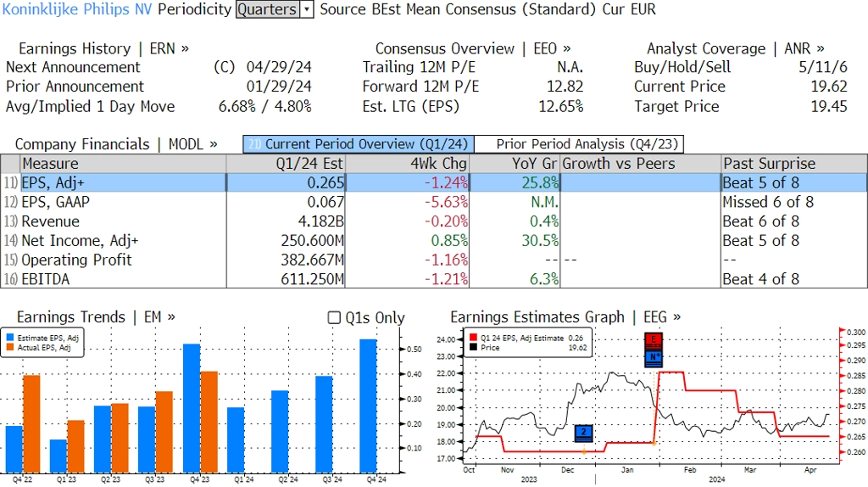Screen dimensions: 868x487
Task: Click the orange Actual EPS, Adj legend swatch
Action: point(10,347)
